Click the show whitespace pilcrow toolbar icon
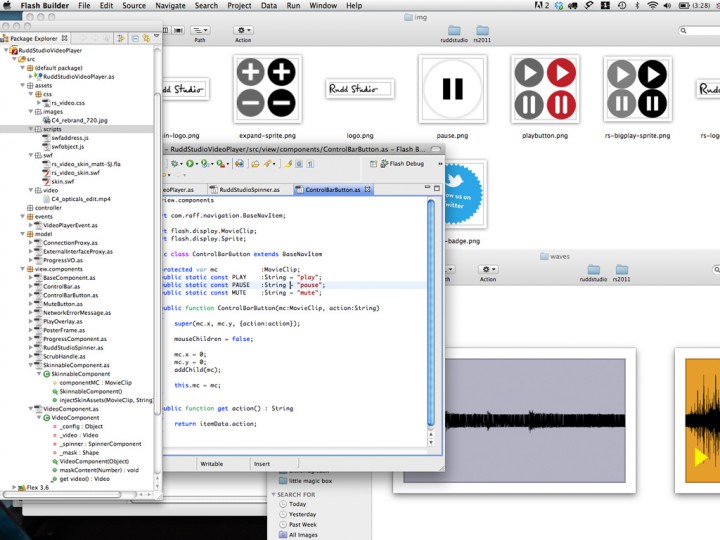The width and height of the screenshot is (720, 540). point(310,163)
